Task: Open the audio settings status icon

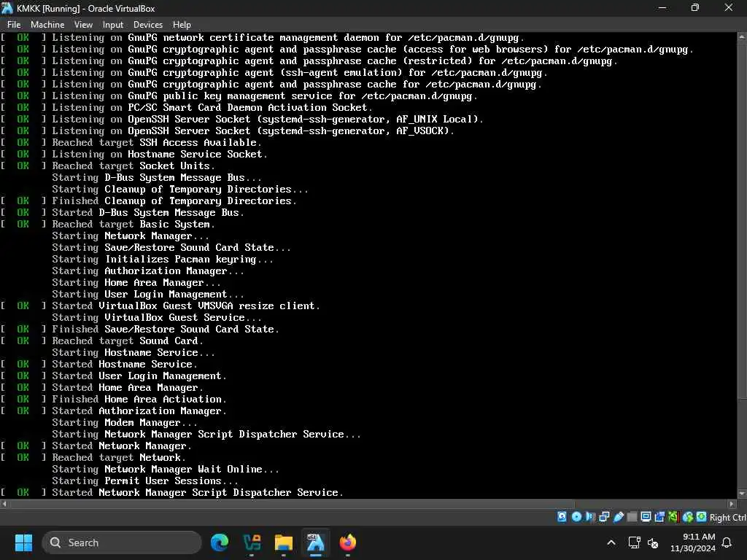Action: [x=590, y=517]
